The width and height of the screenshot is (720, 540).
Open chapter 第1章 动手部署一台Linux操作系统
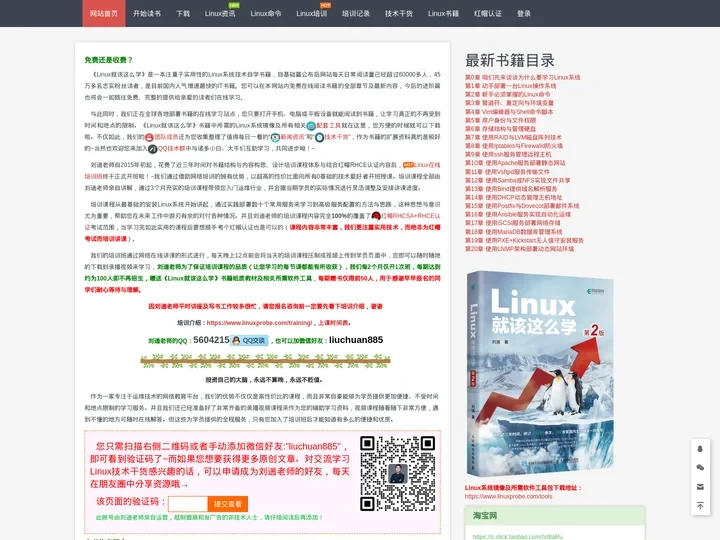[510, 86]
